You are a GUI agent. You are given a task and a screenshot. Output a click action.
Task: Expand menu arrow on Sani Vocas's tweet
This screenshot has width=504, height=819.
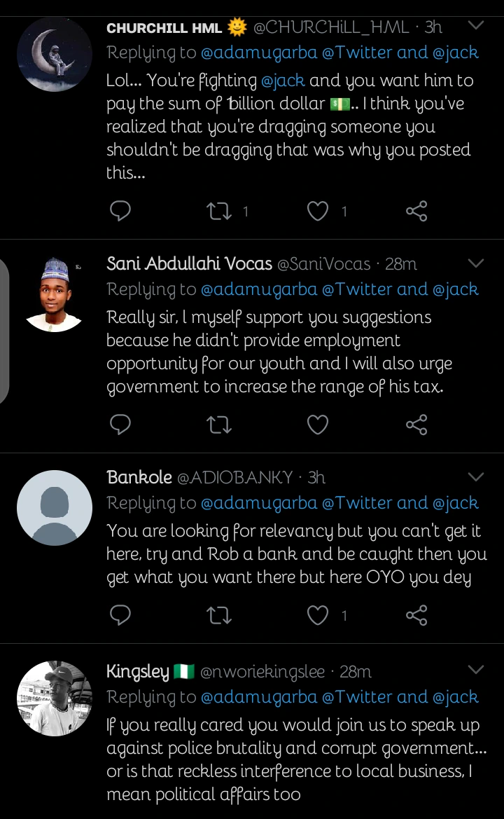[475, 263]
